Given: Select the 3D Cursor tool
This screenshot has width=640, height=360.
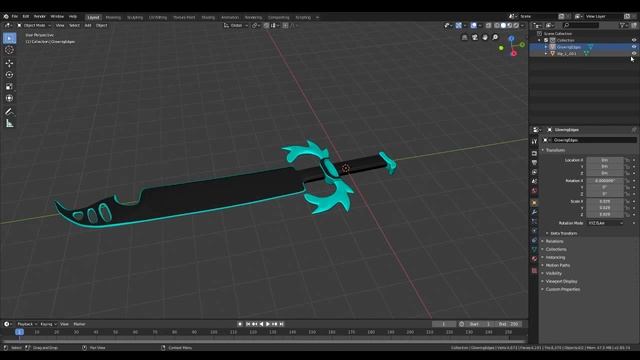Looking at the screenshot, I should [9, 50].
